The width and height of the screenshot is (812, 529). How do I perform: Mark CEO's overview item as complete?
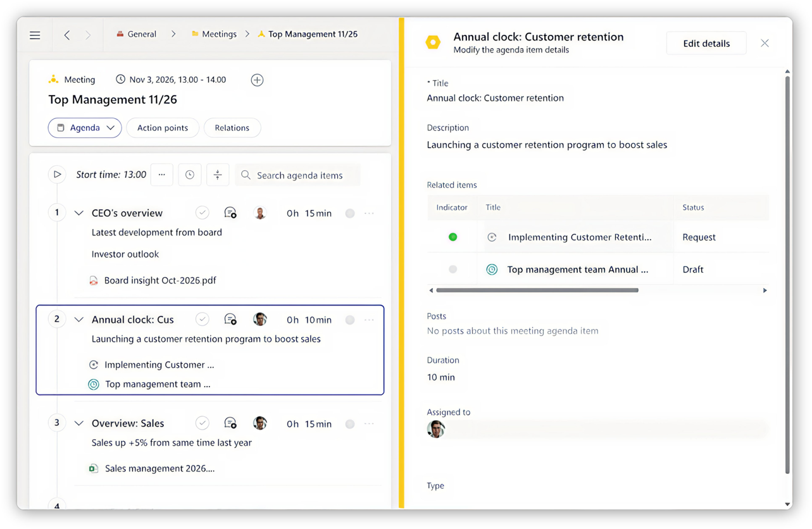(203, 213)
